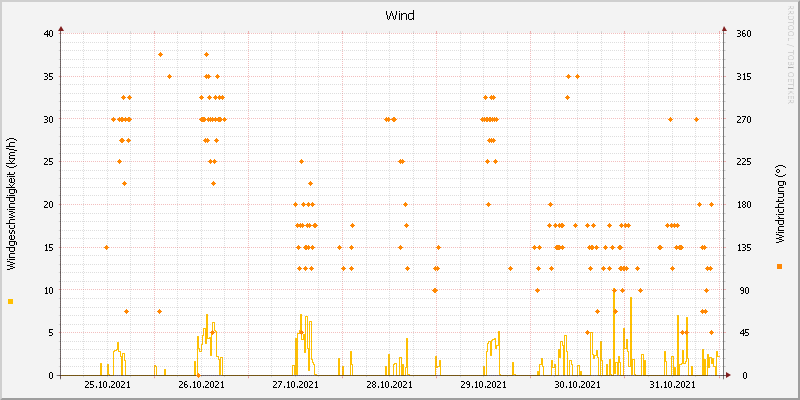800x400 pixels.
Task: Click left axis value 40
Action: 48,34
